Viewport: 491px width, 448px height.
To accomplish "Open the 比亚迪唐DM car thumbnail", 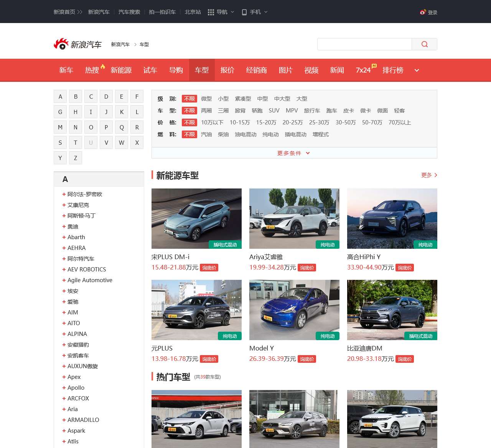I will coord(392,310).
